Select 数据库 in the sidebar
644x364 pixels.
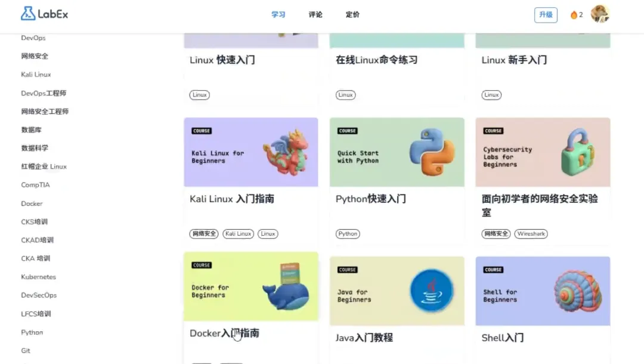pos(31,130)
